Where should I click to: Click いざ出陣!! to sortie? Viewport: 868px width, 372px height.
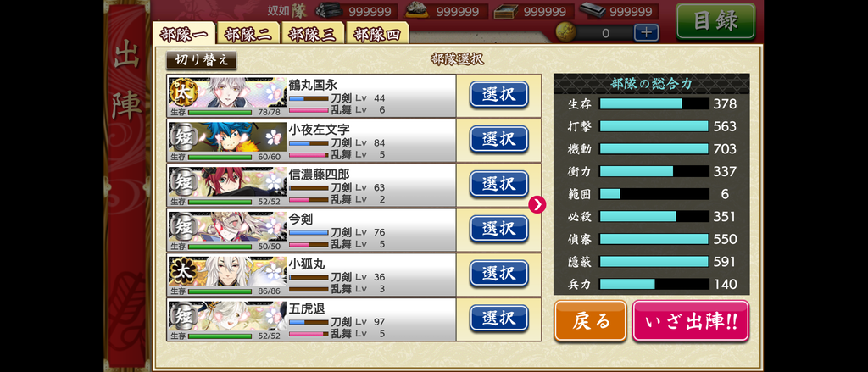click(690, 322)
